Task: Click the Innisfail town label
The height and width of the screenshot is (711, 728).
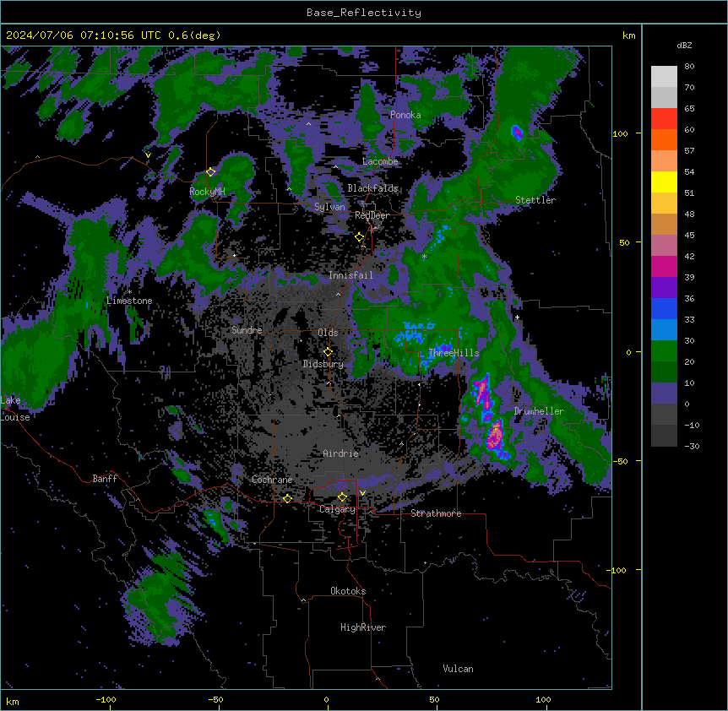Action: [x=350, y=275]
